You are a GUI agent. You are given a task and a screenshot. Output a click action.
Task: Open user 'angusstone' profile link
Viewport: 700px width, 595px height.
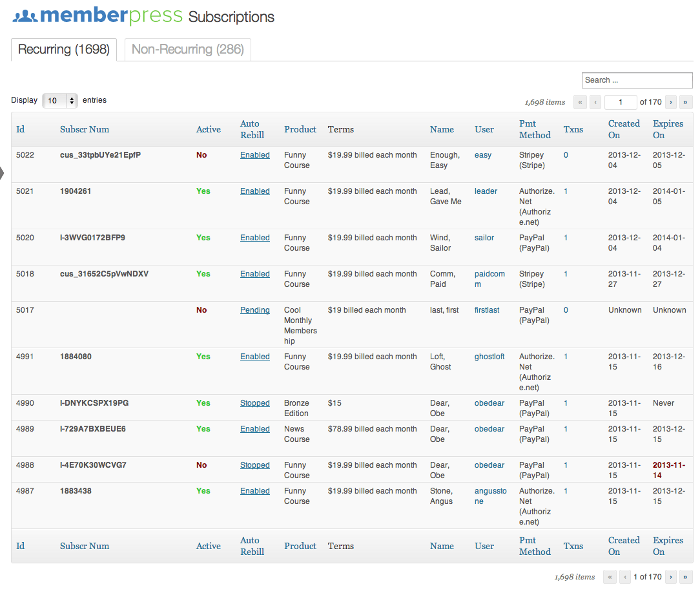click(491, 496)
